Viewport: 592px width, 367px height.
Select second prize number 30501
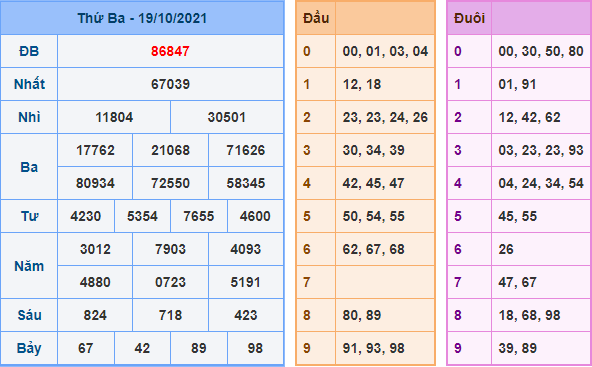coord(227,117)
